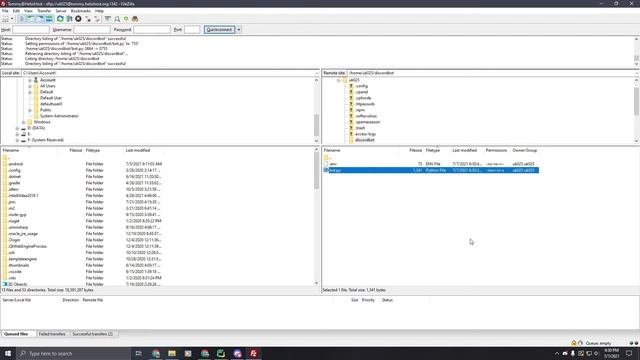
Task: Click the Refresh file lists icon
Action: pos(60,19)
